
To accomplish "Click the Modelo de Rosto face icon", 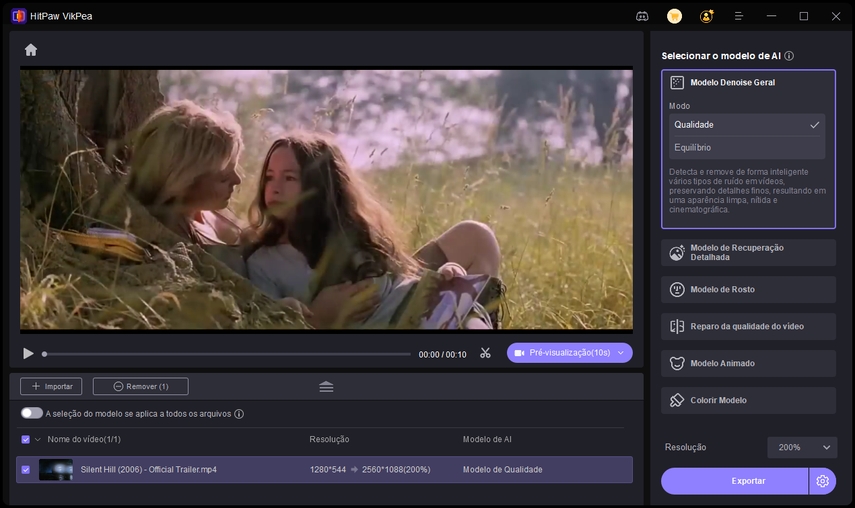I will tap(677, 289).
